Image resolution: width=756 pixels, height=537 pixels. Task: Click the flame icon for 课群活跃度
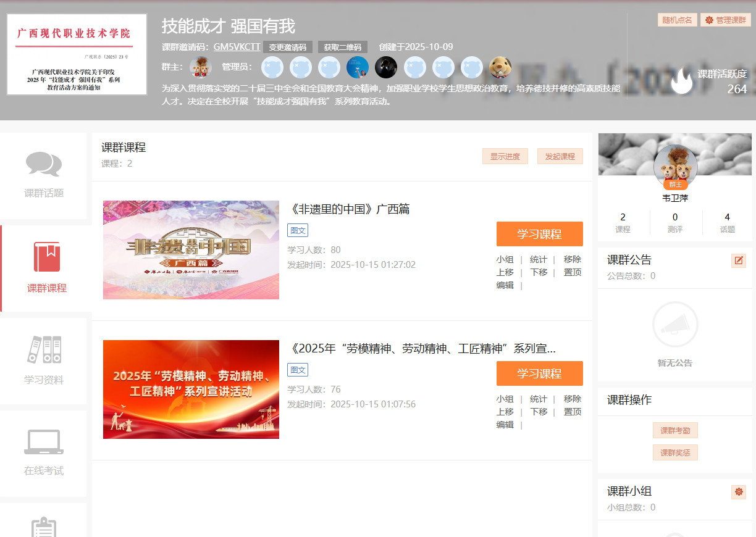coord(682,81)
